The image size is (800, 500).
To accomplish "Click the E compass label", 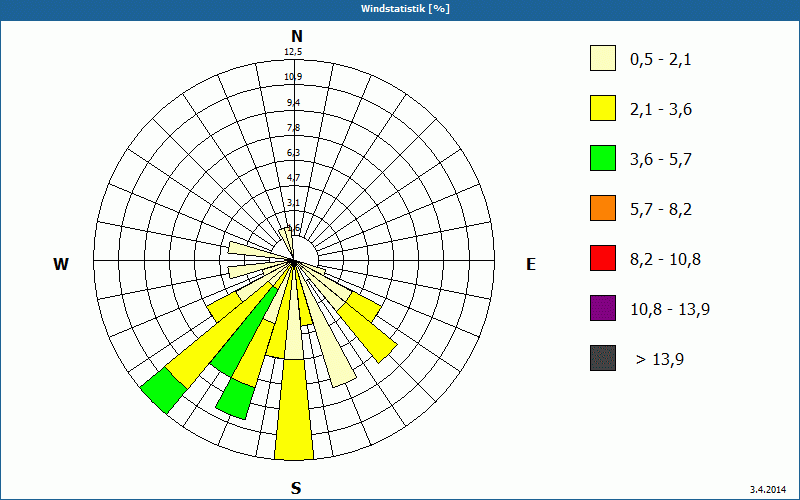I will 531,264.
